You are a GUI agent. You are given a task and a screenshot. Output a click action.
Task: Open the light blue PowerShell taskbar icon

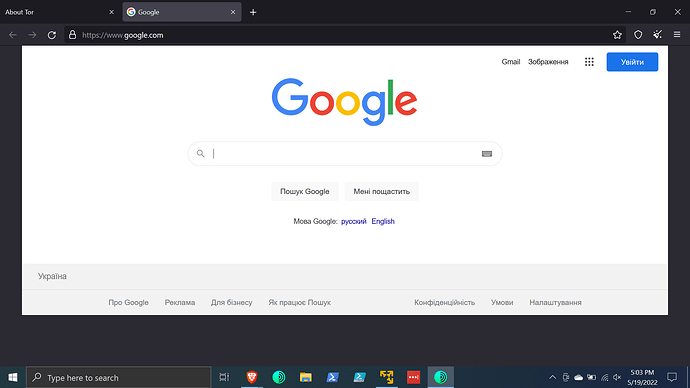coord(360,377)
